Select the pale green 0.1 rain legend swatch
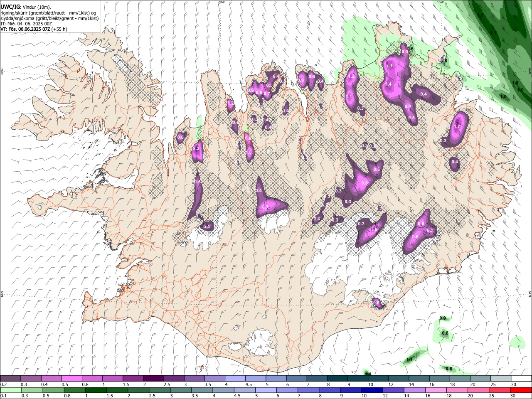 11,390
